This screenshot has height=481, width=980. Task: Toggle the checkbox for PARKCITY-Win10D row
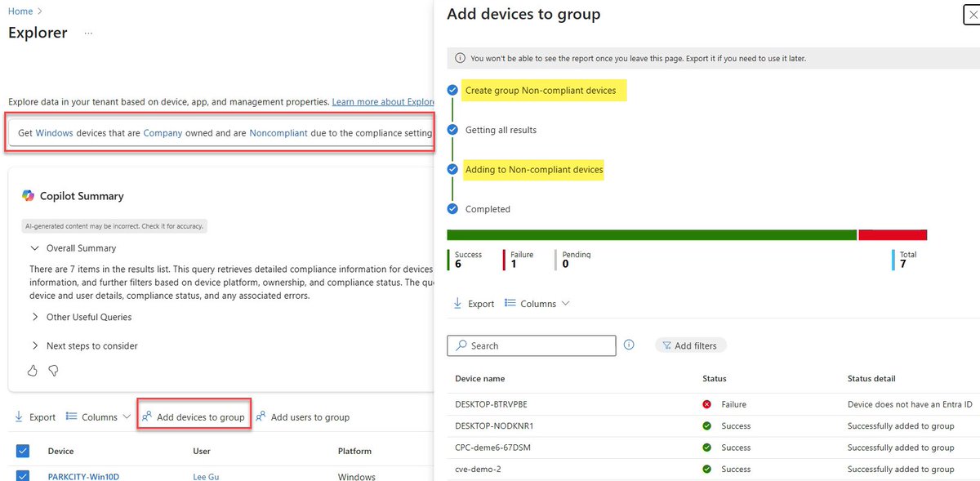coord(22,476)
